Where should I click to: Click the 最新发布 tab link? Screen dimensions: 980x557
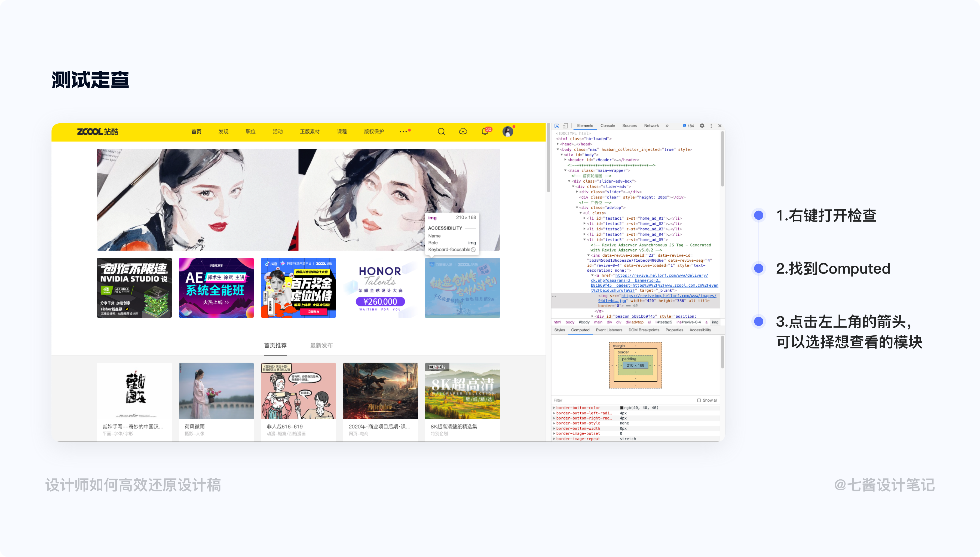click(x=321, y=345)
